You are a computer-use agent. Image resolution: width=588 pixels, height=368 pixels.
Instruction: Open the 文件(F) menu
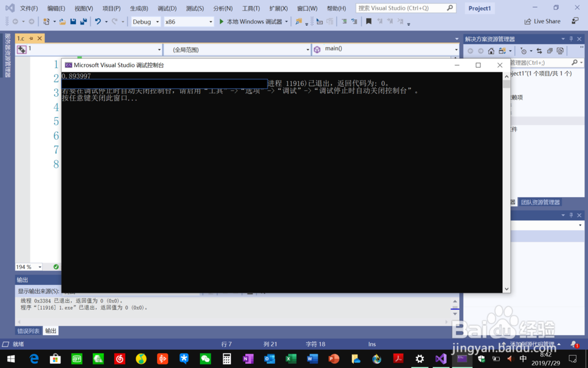(29, 8)
